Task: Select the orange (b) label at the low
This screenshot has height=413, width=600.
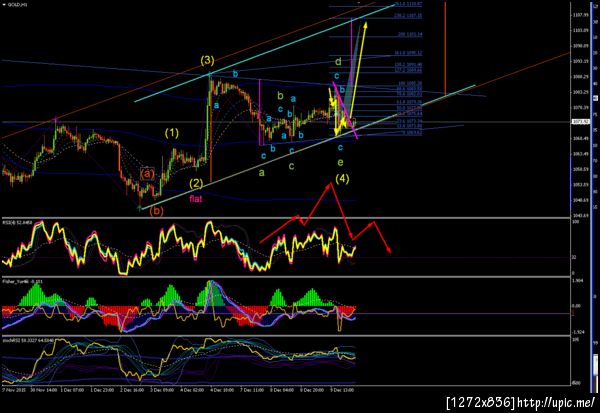Action: [156, 211]
